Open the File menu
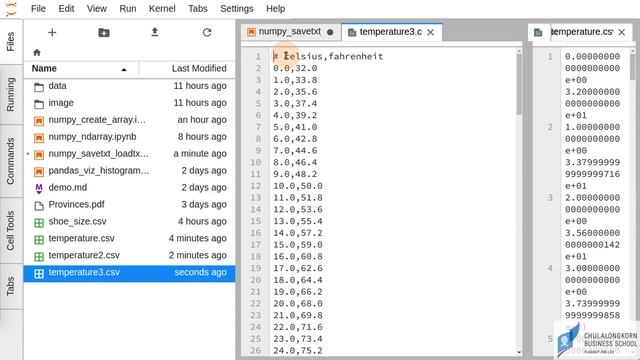The height and width of the screenshot is (360, 640). 38,9
